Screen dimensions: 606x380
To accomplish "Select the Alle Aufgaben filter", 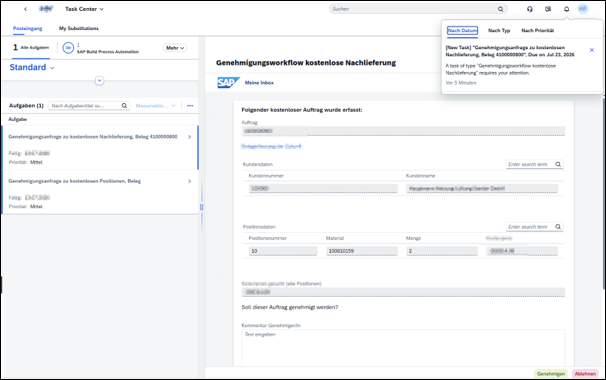I will tap(31, 48).
